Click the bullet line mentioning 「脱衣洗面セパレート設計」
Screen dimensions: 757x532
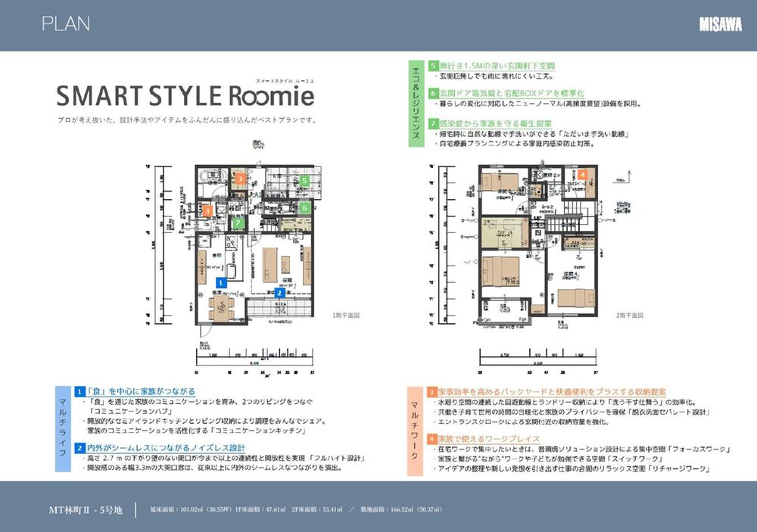572,412
